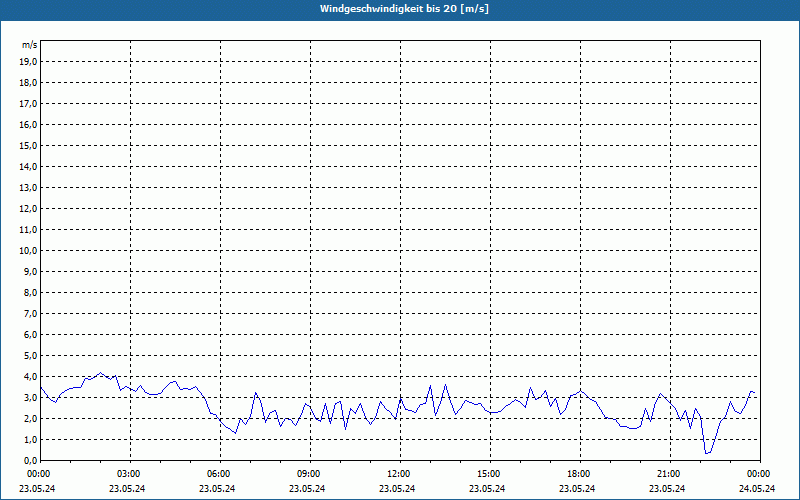Pick the "14,0" y-axis label
This screenshot has width=800, height=500.
click(x=28, y=166)
